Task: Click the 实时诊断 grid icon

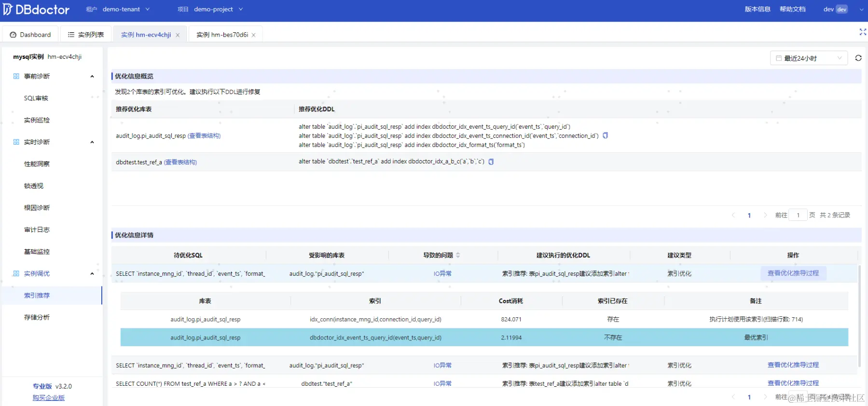Action: [x=16, y=142]
